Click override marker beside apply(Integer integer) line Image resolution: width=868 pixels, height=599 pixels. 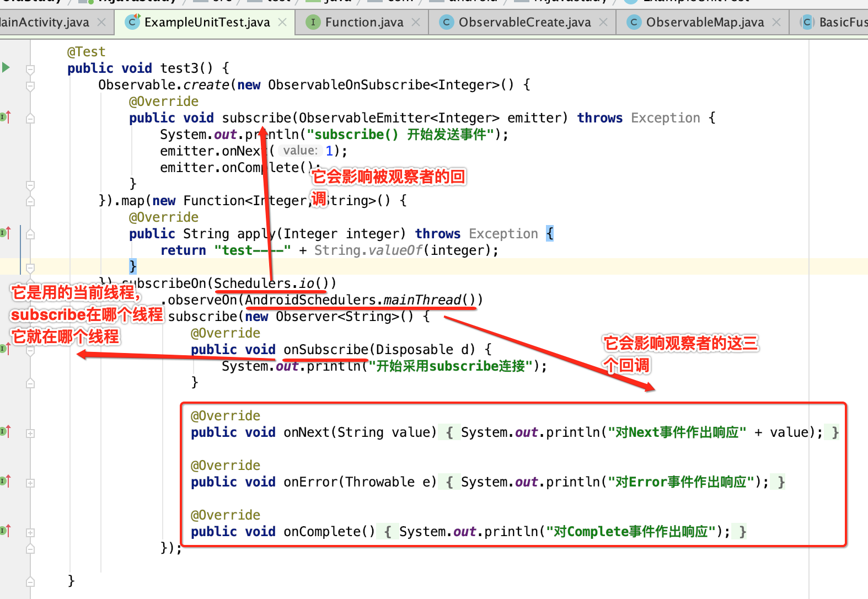(x=5, y=233)
